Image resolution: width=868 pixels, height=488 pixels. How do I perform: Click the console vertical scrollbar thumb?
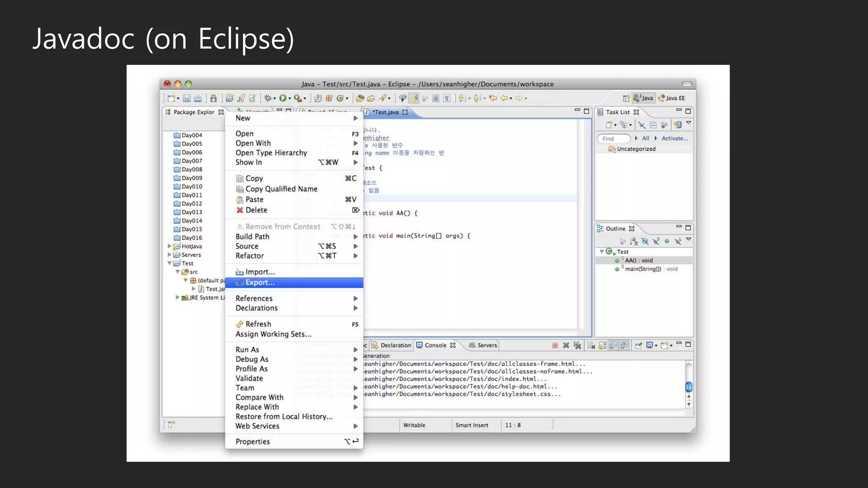689,387
